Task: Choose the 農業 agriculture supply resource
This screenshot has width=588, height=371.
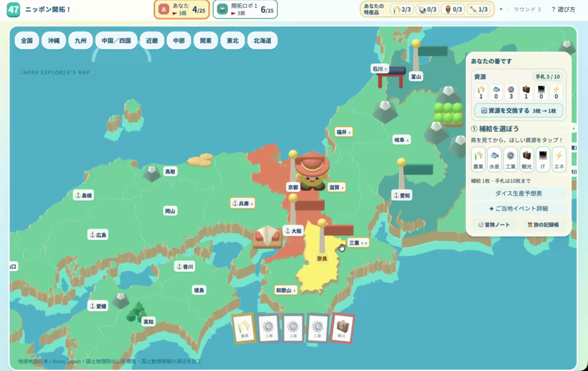Action: coord(478,160)
